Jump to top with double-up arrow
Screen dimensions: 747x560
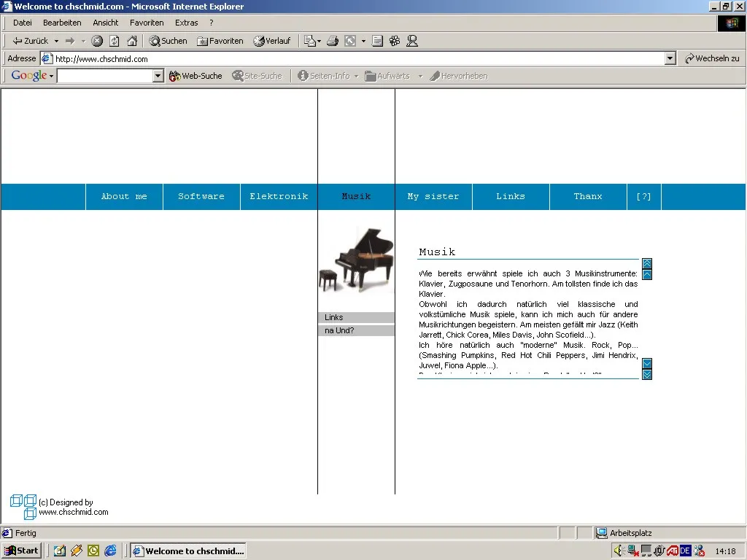tap(647, 263)
